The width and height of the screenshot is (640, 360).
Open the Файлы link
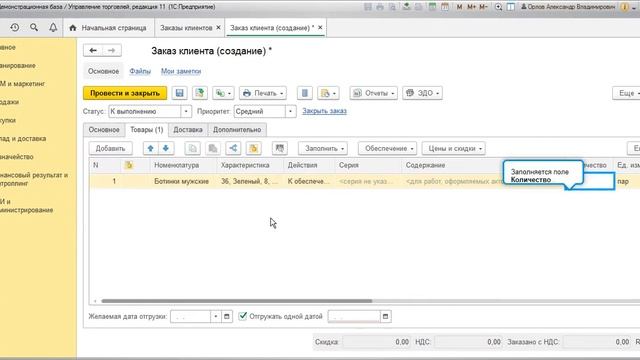pos(140,71)
